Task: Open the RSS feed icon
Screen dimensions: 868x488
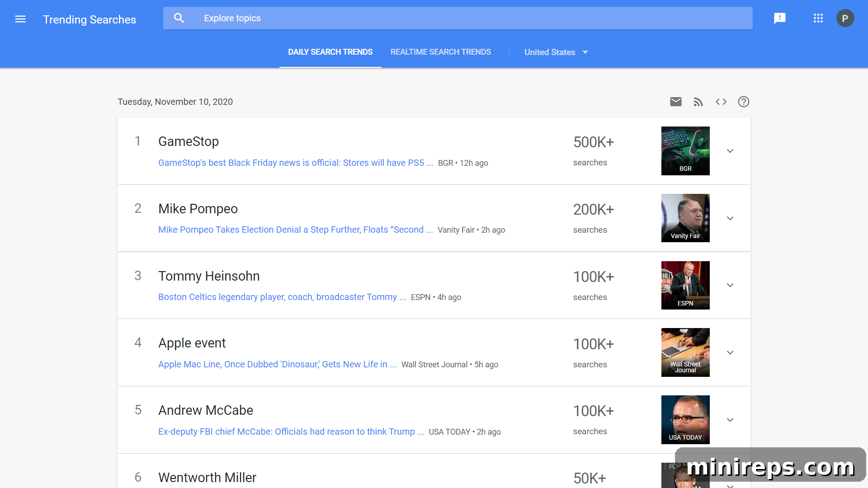Action: tap(698, 102)
